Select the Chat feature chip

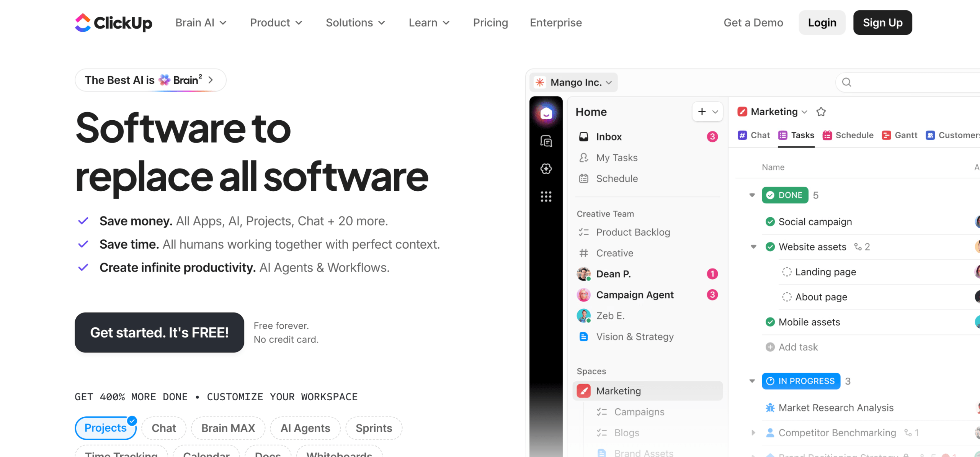pyautogui.click(x=164, y=428)
